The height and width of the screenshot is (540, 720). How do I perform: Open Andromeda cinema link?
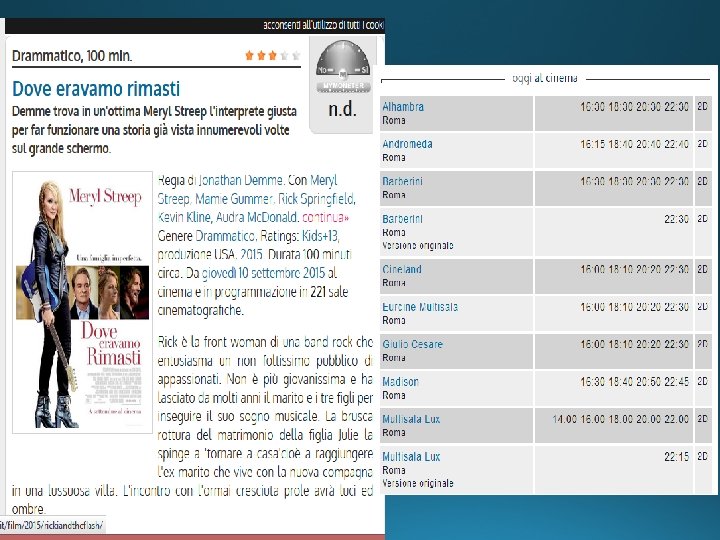tap(407, 144)
